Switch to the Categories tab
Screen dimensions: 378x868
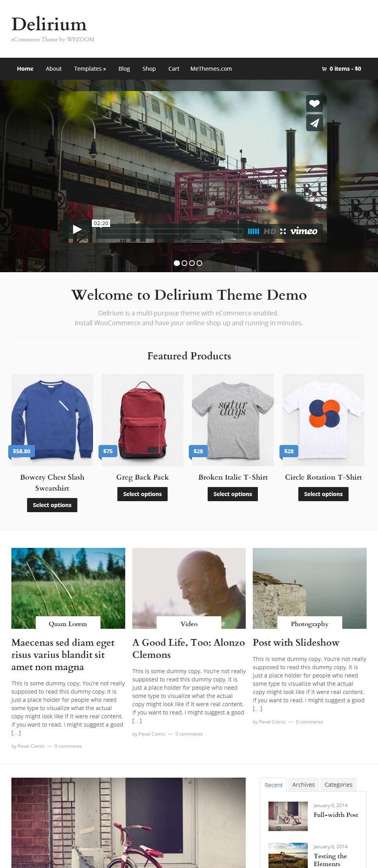pyautogui.click(x=338, y=785)
